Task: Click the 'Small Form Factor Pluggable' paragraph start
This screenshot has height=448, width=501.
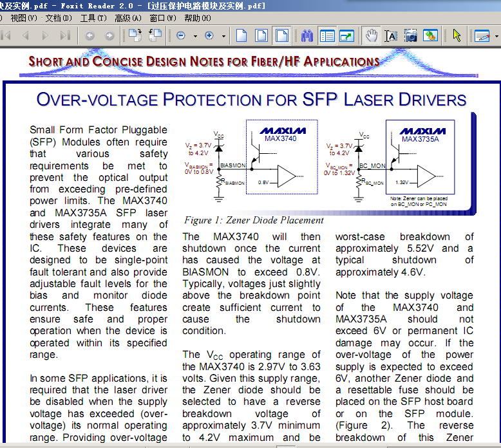Action: [x=99, y=130]
